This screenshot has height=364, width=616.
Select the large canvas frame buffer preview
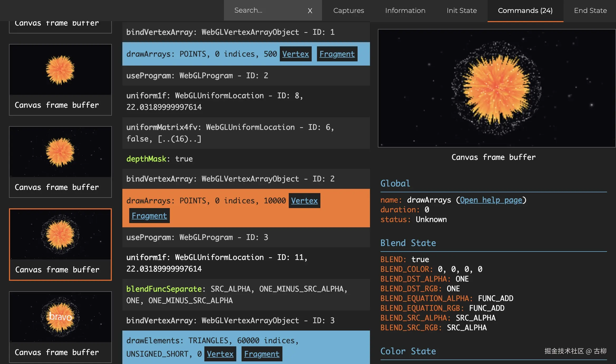pos(496,88)
